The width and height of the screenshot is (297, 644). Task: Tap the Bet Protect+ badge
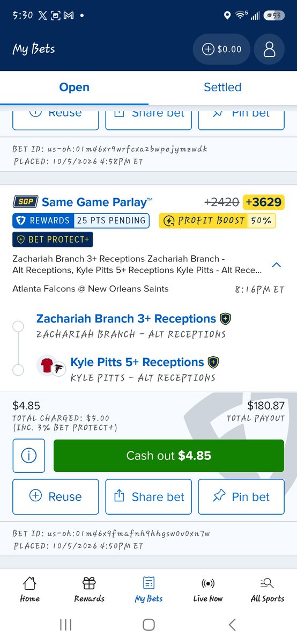point(52,239)
